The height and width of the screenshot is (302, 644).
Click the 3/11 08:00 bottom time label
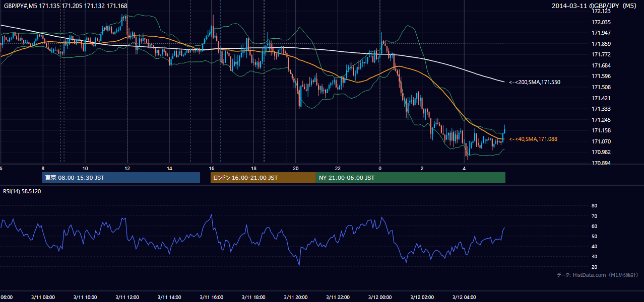point(42,297)
